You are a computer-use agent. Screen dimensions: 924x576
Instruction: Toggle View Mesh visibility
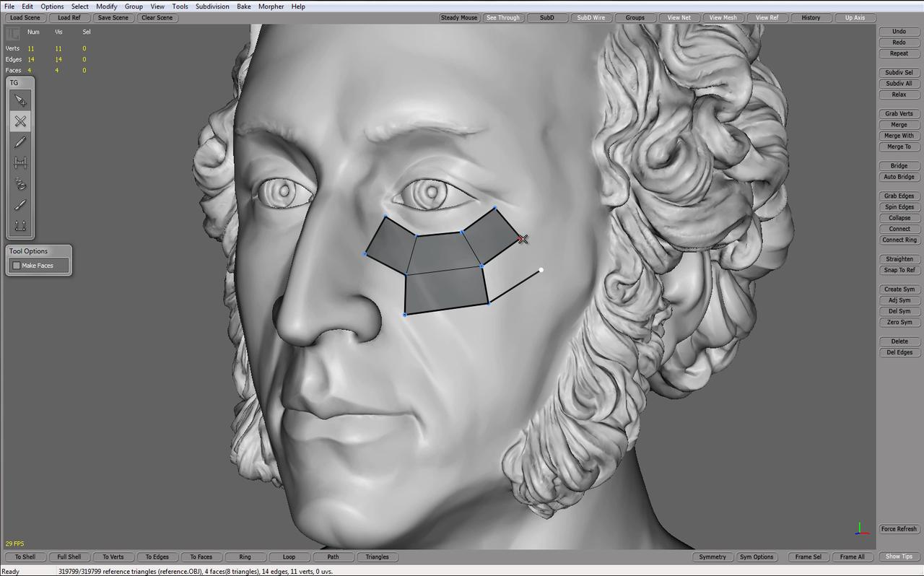pyautogui.click(x=723, y=17)
